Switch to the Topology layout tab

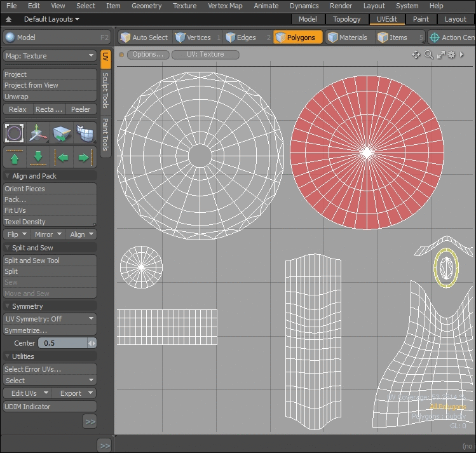click(347, 19)
